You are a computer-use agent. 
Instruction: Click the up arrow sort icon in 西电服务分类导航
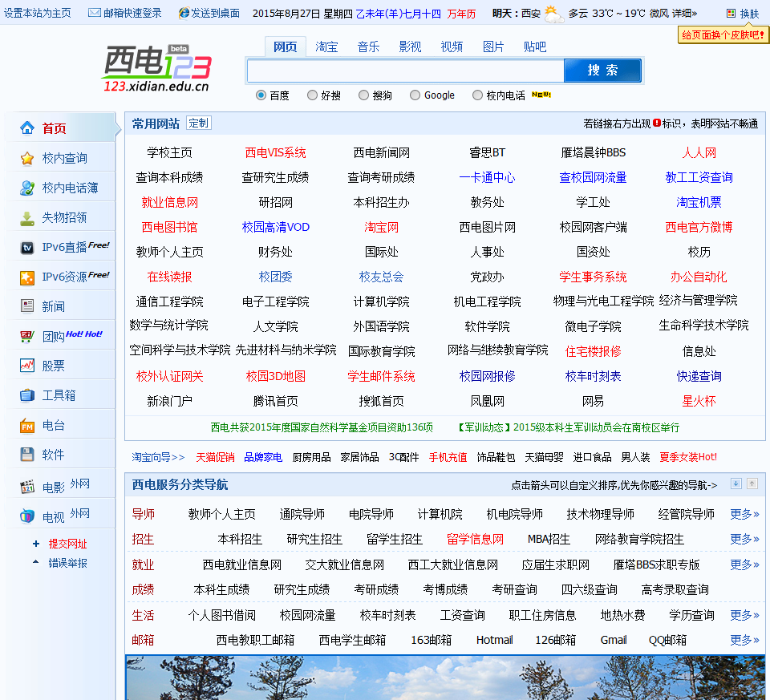pos(752,484)
